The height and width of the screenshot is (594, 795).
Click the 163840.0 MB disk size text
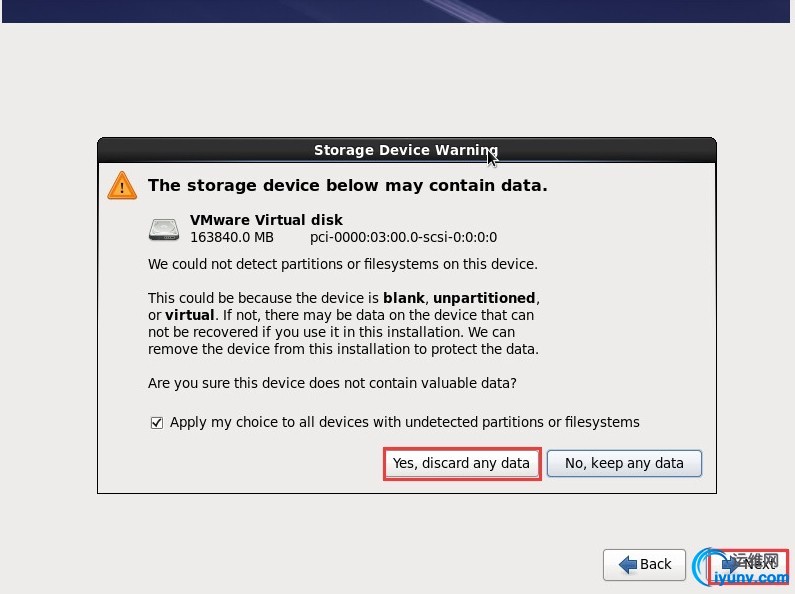pos(232,238)
